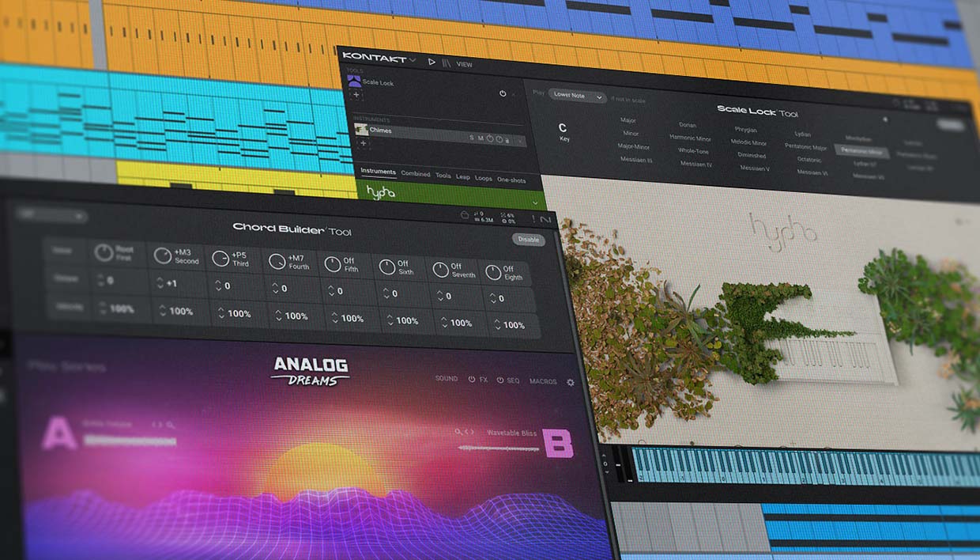Expand the Kontakt logo menu chevron

(x=413, y=59)
